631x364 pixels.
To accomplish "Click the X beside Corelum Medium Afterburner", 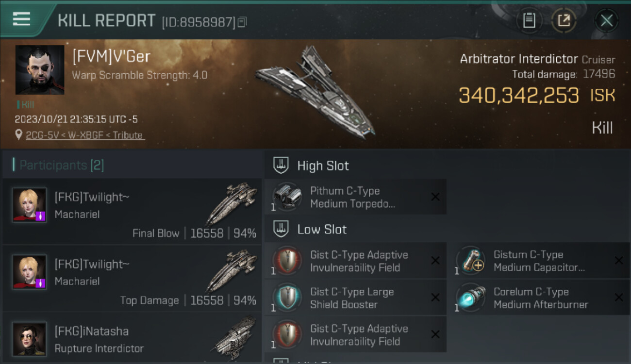I will pyautogui.click(x=619, y=298).
